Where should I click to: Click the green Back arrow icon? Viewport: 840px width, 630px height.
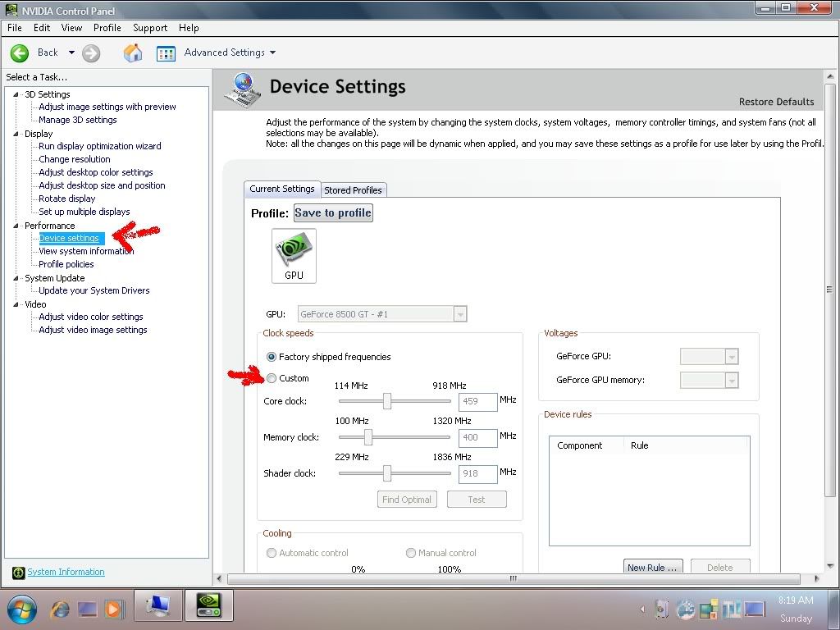tap(20, 53)
